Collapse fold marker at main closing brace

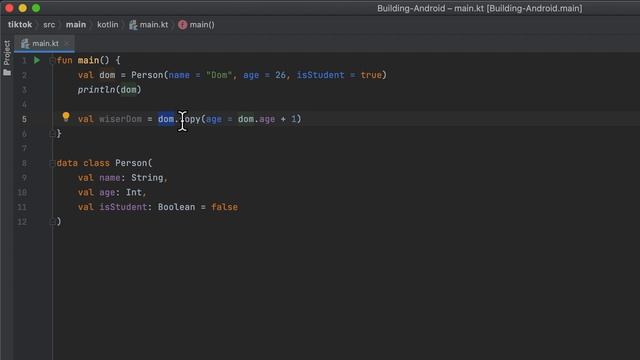(x=52, y=133)
